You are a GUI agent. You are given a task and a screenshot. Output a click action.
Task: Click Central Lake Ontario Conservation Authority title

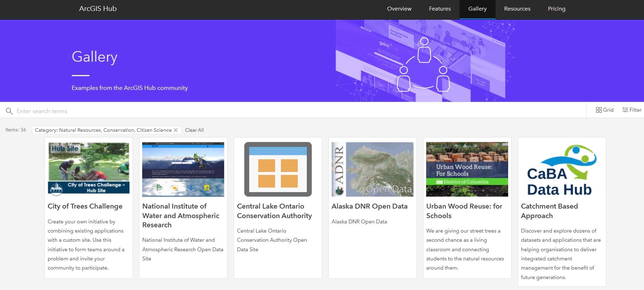274,211
